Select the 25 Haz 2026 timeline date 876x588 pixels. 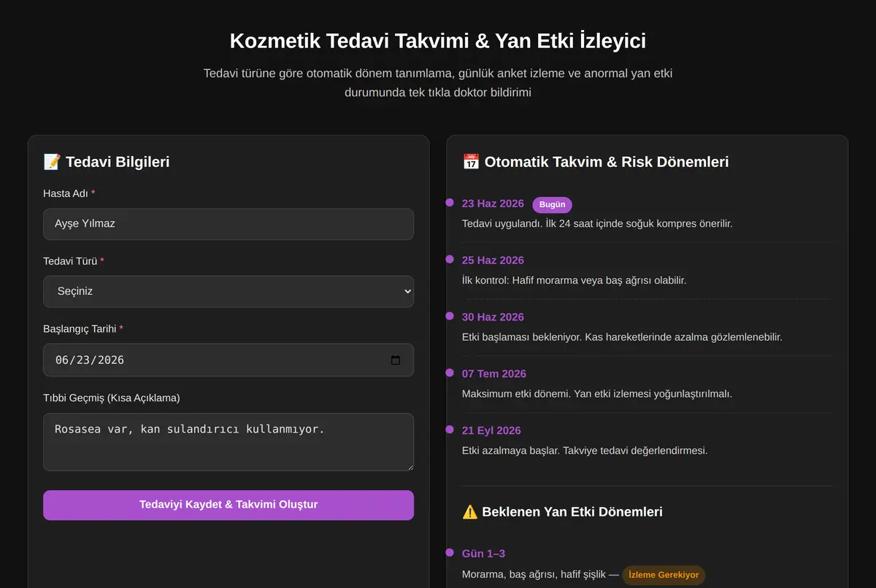click(493, 260)
